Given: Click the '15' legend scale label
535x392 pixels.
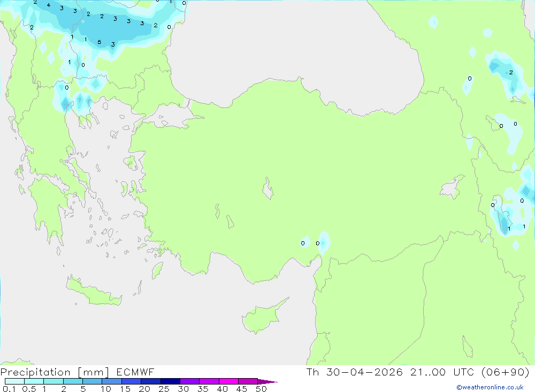Looking at the screenshot, I should (125, 389).
